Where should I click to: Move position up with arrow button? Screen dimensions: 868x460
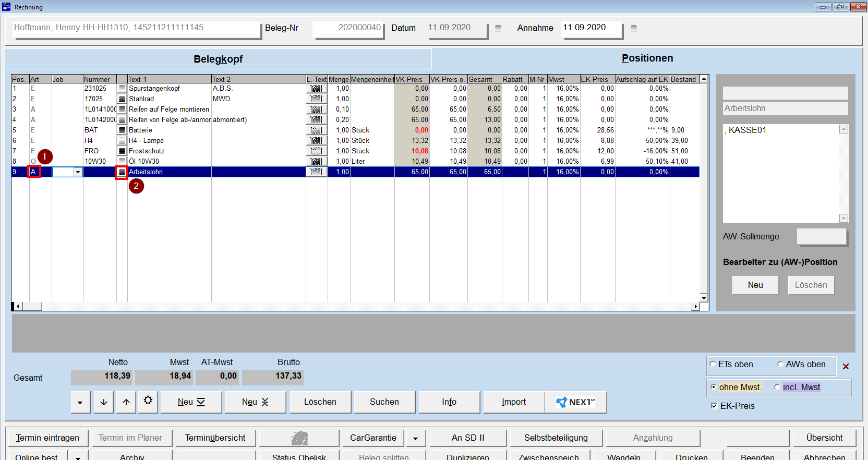pyautogui.click(x=126, y=402)
